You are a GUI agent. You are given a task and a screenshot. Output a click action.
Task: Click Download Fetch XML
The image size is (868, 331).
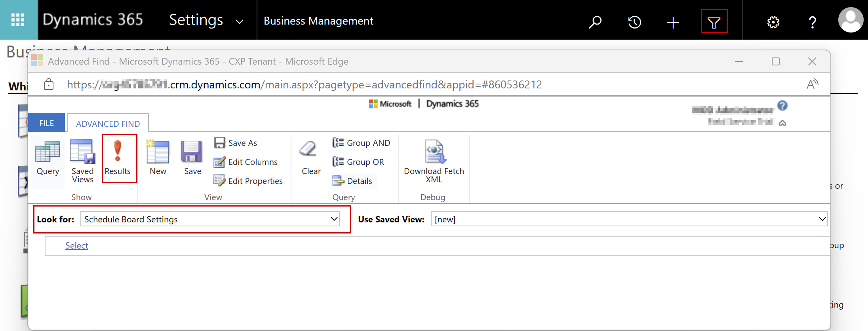tap(434, 161)
